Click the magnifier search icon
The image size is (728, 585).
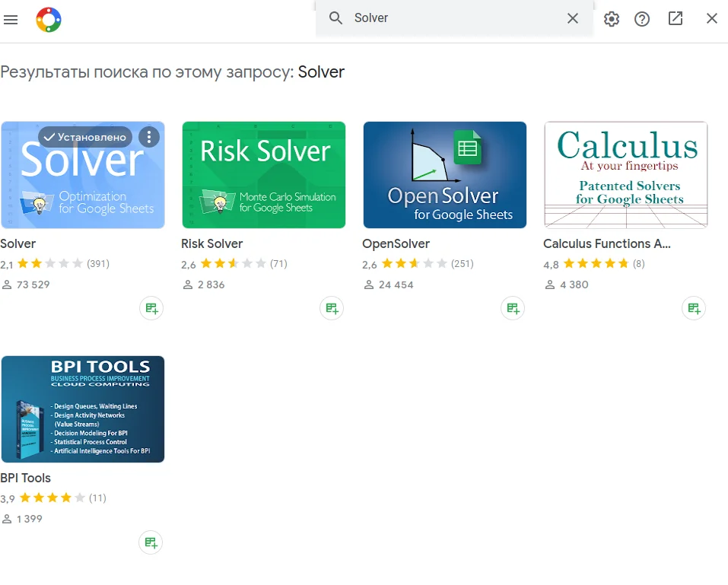pyautogui.click(x=335, y=18)
